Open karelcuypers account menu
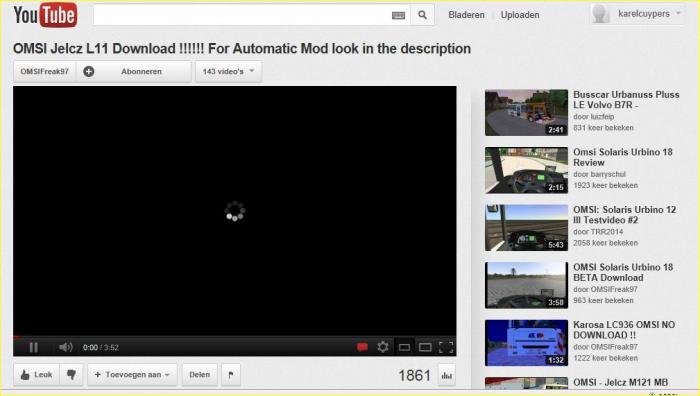Screen dimensions: 700x396 click(x=638, y=14)
